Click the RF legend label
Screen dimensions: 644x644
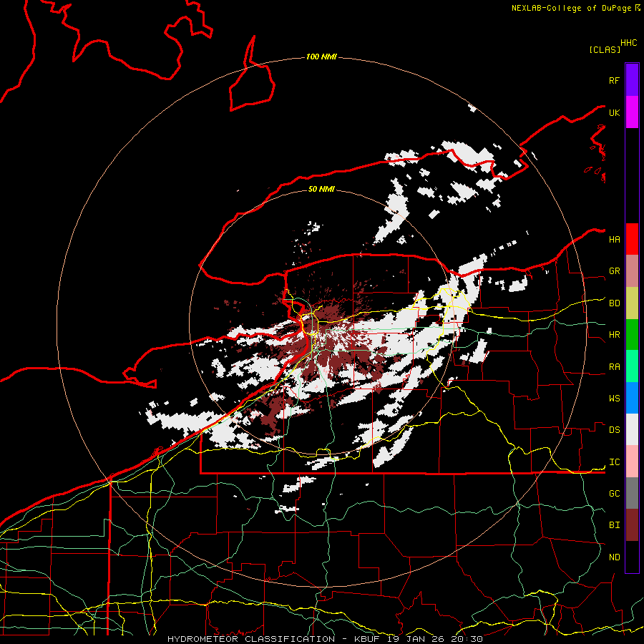click(x=614, y=80)
